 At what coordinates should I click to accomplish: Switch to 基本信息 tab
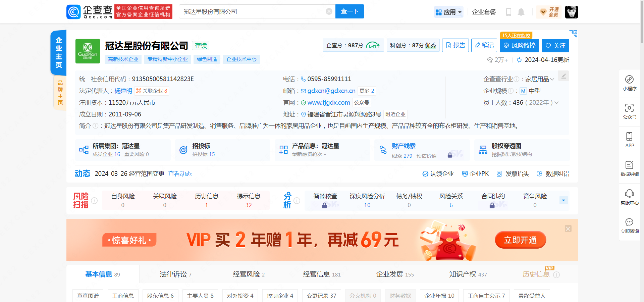(103, 274)
